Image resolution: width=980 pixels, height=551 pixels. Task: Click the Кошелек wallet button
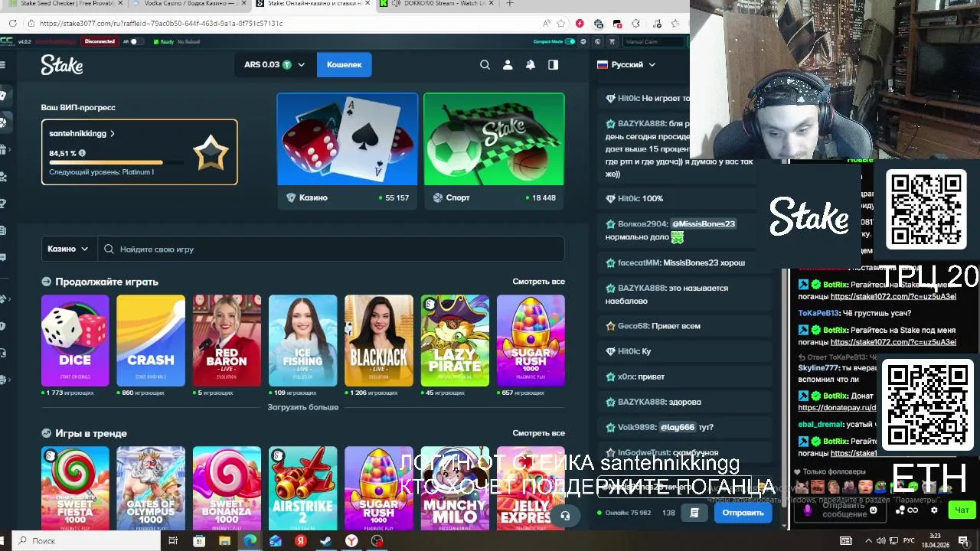pyautogui.click(x=344, y=65)
